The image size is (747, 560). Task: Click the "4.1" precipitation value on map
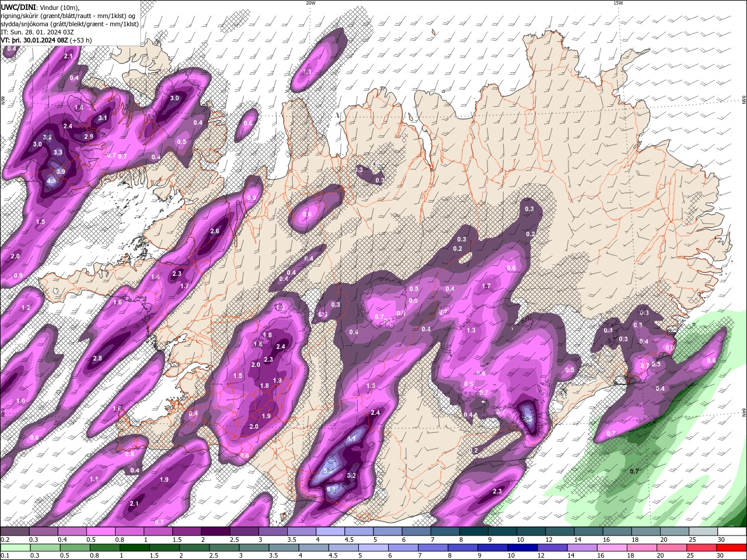pos(351,439)
